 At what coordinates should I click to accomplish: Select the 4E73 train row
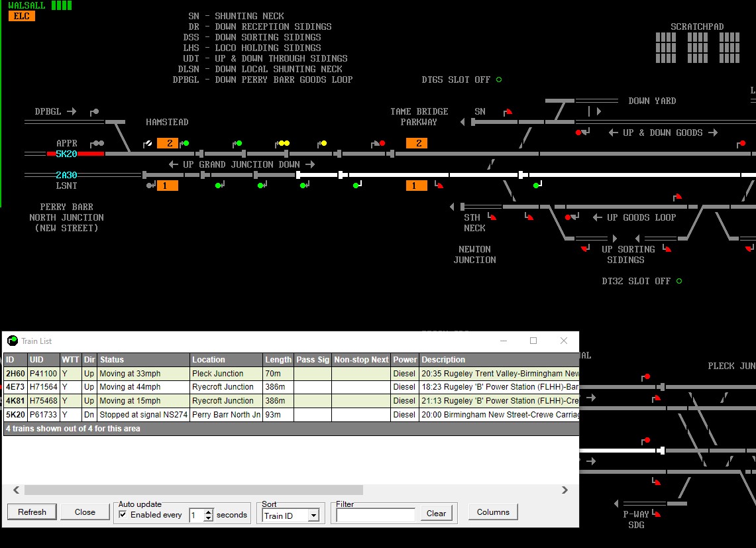click(292, 387)
